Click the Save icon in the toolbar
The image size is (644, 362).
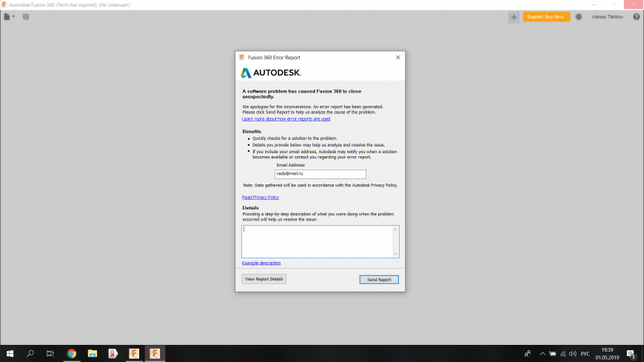pos(26,17)
